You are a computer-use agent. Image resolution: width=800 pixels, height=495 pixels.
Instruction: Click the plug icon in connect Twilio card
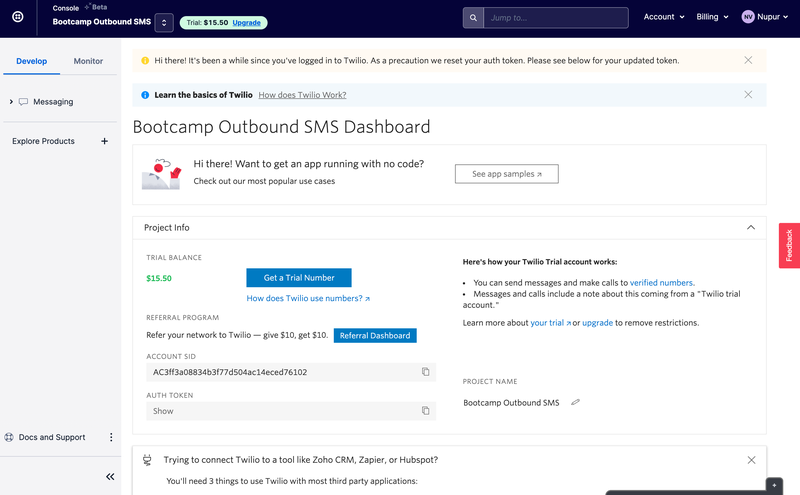tap(147, 460)
